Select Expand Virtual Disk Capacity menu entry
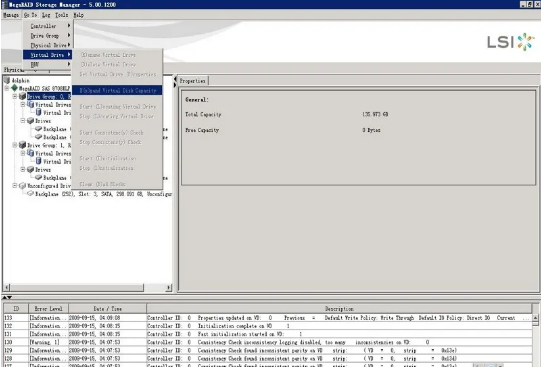This screenshot has width=541, height=367. (x=117, y=90)
